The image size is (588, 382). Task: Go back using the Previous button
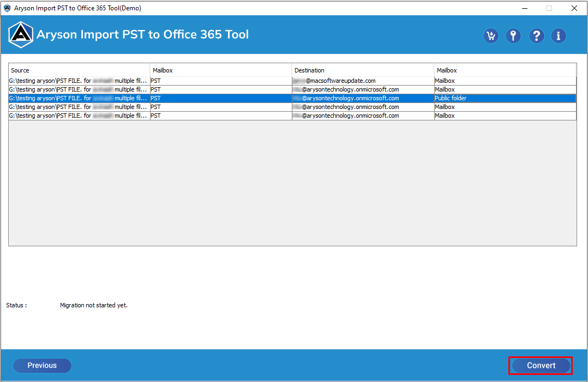[42, 366]
